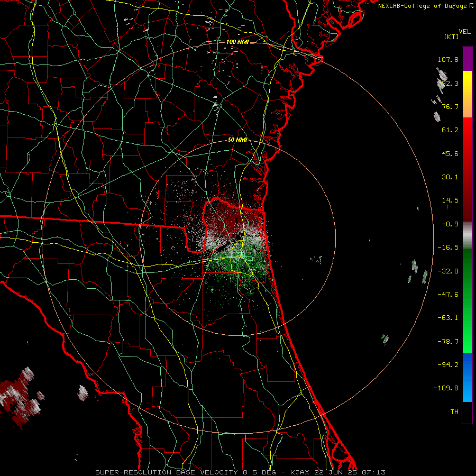Click the 50 NMI range ring label
Image resolution: width=476 pixels, height=476 pixels.
click(x=237, y=140)
